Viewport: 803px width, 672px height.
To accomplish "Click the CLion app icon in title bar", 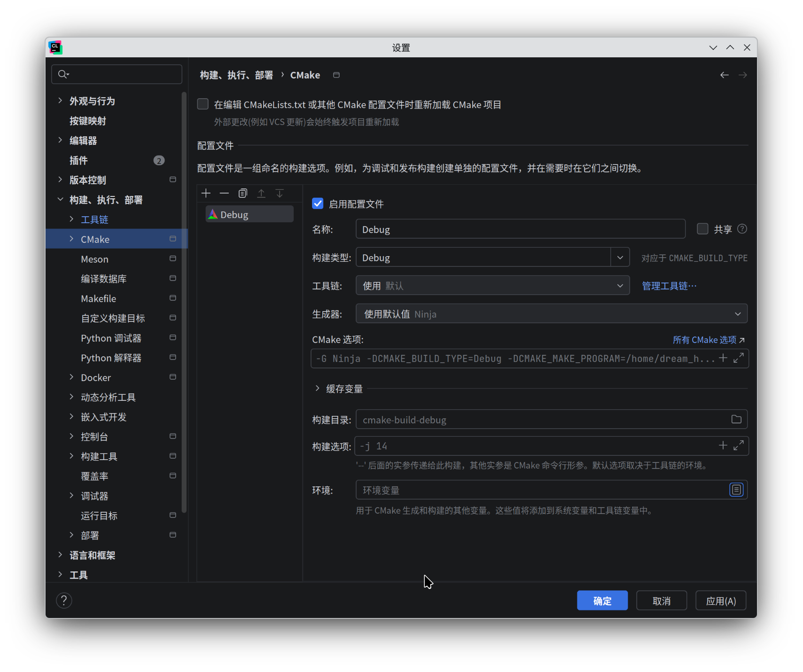I will pos(55,47).
